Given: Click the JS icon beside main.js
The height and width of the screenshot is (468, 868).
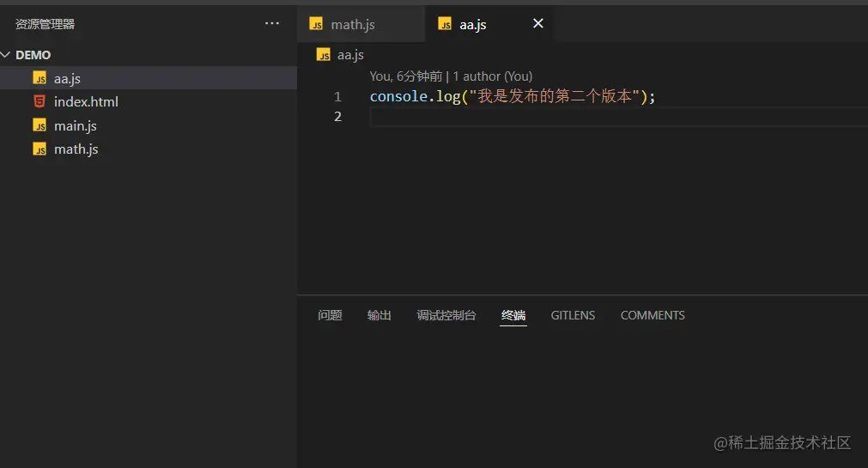Looking at the screenshot, I should click(39, 125).
